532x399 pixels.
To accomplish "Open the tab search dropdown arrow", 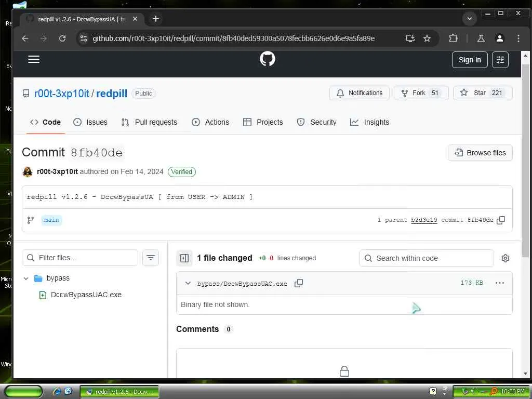I will click(x=470, y=19).
